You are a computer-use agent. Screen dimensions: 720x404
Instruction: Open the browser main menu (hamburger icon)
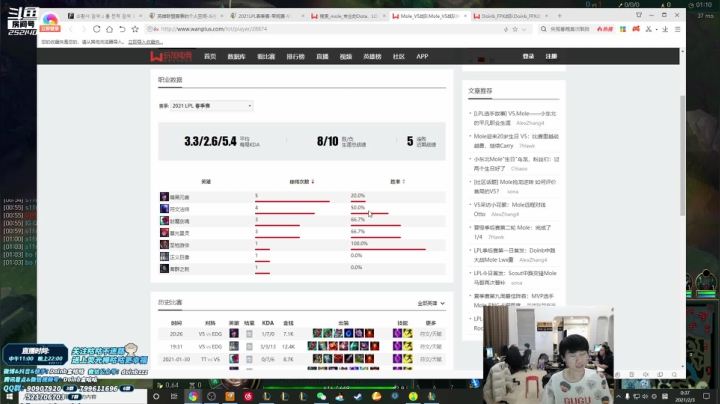pos(677,29)
